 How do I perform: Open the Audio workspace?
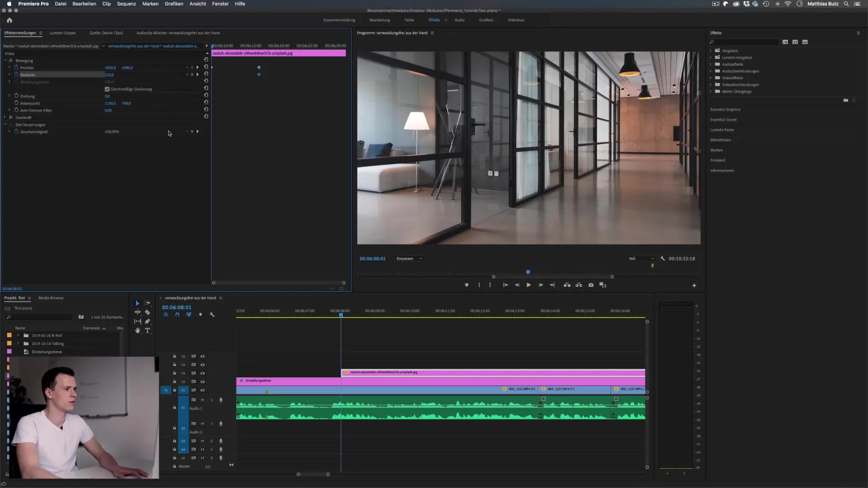[x=459, y=20]
